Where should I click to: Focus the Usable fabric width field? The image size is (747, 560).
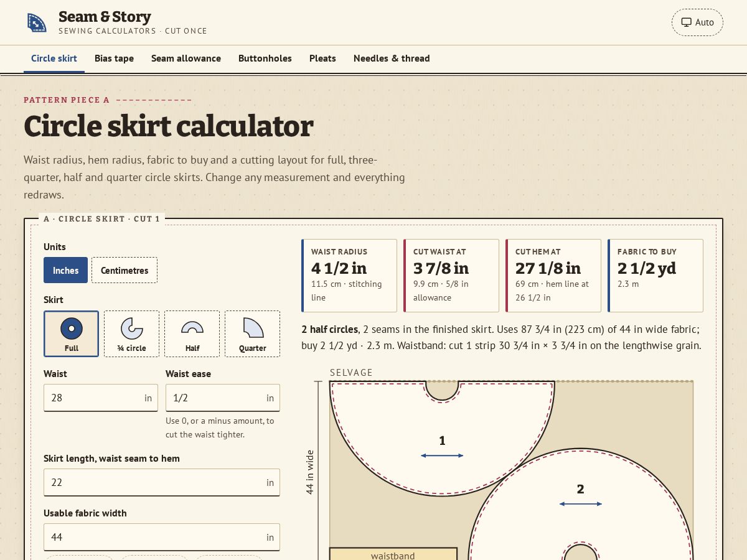pyautogui.click(x=162, y=537)
